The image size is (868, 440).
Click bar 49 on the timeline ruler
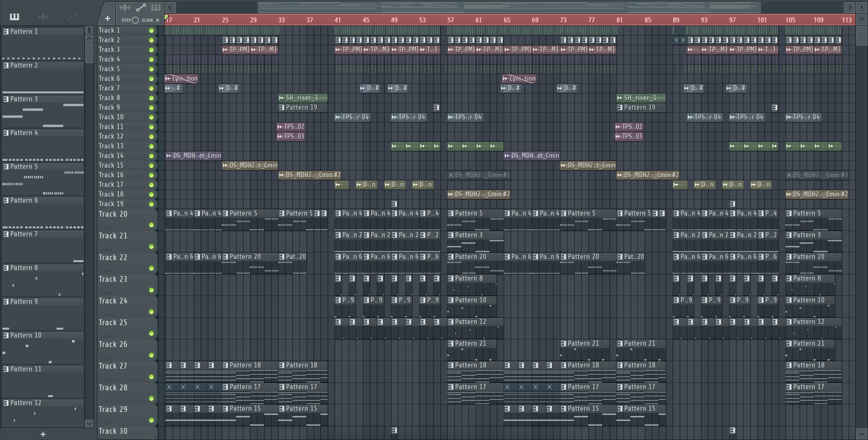coord(394,20)
